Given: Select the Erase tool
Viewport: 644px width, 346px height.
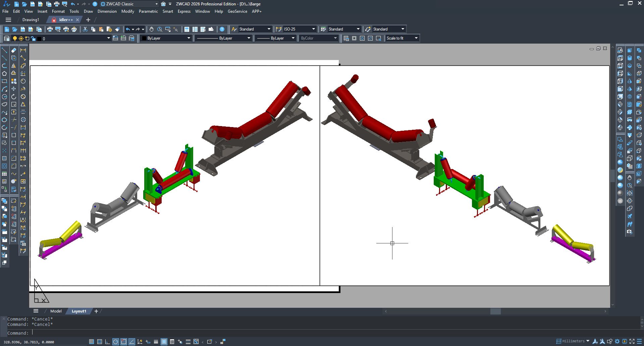Looking at the screenshot, I should (14, 50).
